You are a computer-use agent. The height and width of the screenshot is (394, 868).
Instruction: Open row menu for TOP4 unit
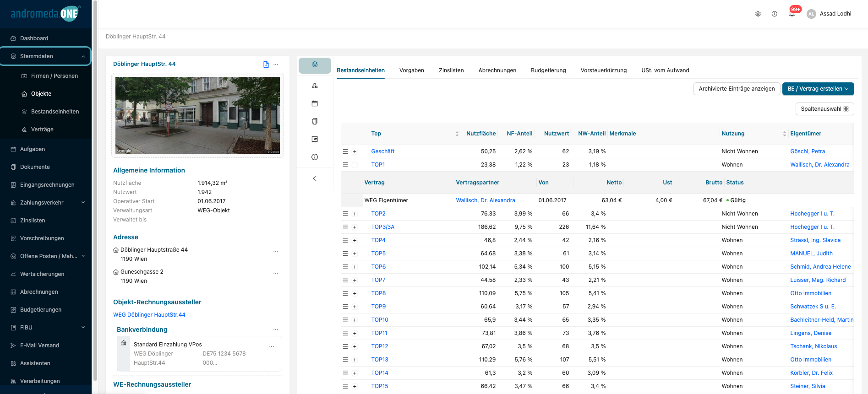pyautogui.click(x=345, y=240)
